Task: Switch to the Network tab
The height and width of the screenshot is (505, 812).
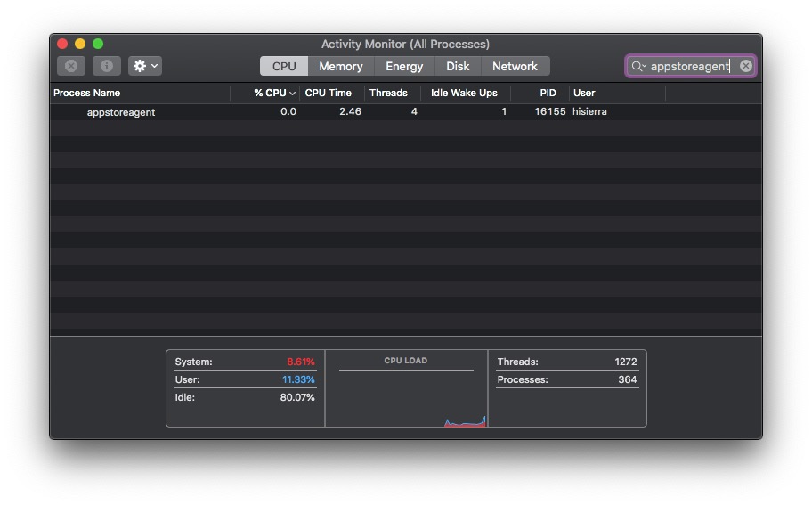Action: point(516,66)
